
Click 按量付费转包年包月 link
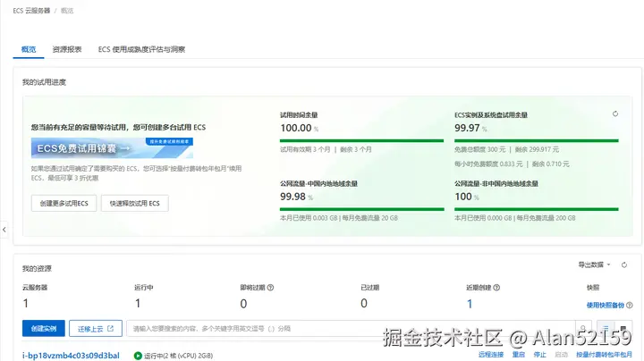click(x=604, y=355)
